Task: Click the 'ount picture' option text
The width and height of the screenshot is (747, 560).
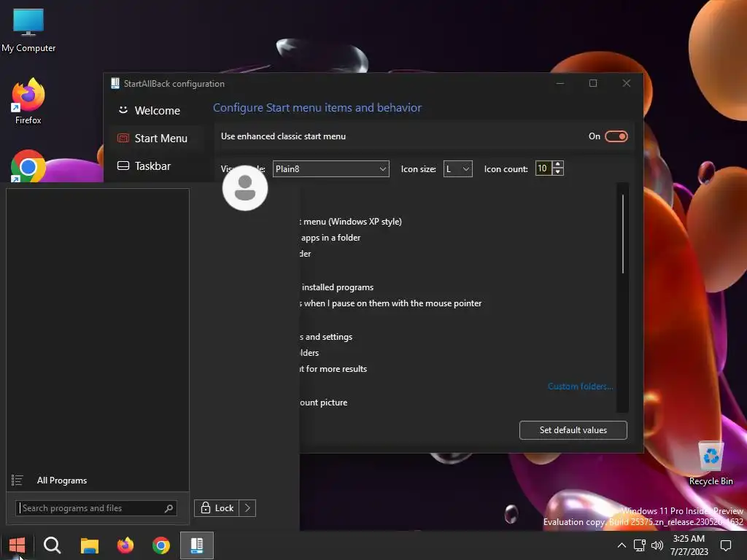Action: point(323,402)
